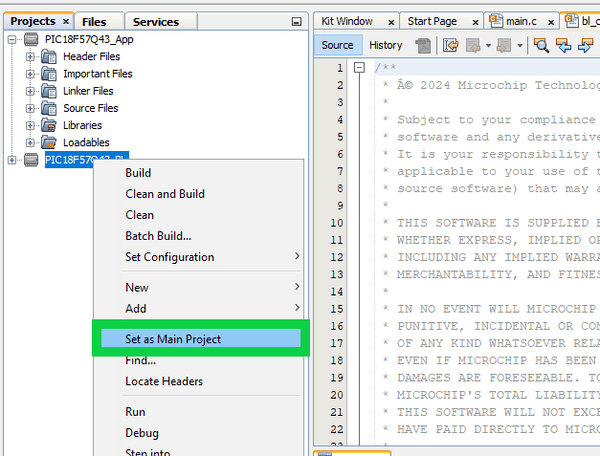
Task: Click the Find Selection magnifier icon
Action: 541,45
